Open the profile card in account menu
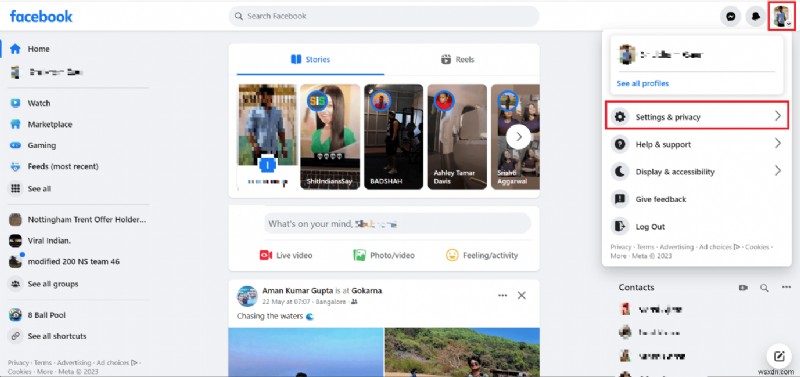Screen dimensions: 800x377 tap(696, 55)
